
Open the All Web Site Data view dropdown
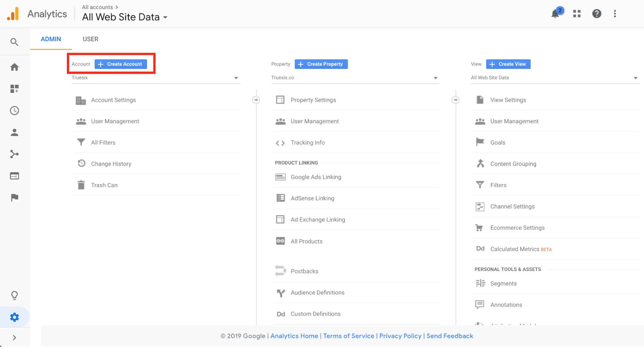pos(554,78)
